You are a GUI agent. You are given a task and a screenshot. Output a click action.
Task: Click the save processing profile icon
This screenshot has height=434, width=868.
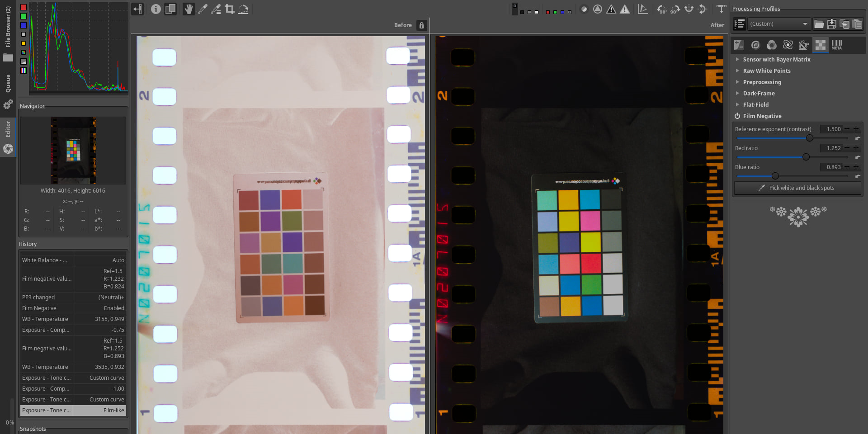click(831, 24)
